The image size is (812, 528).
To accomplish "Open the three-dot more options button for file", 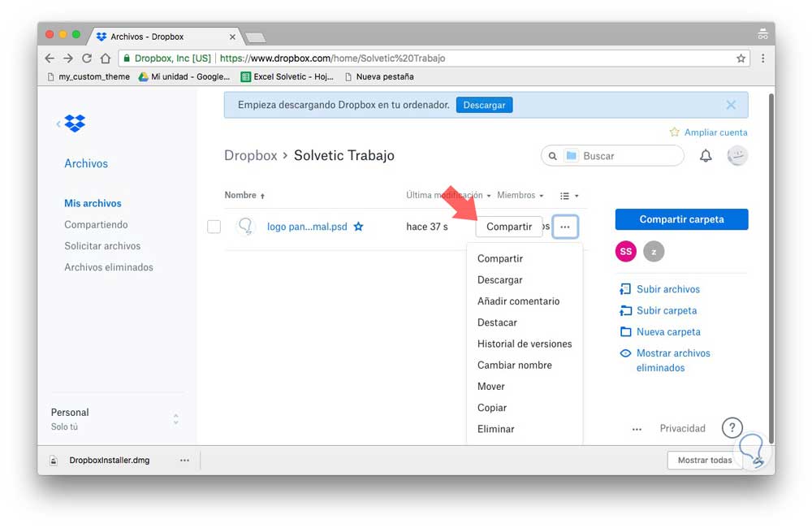I will pyautogui.click(x=565, y=227).
